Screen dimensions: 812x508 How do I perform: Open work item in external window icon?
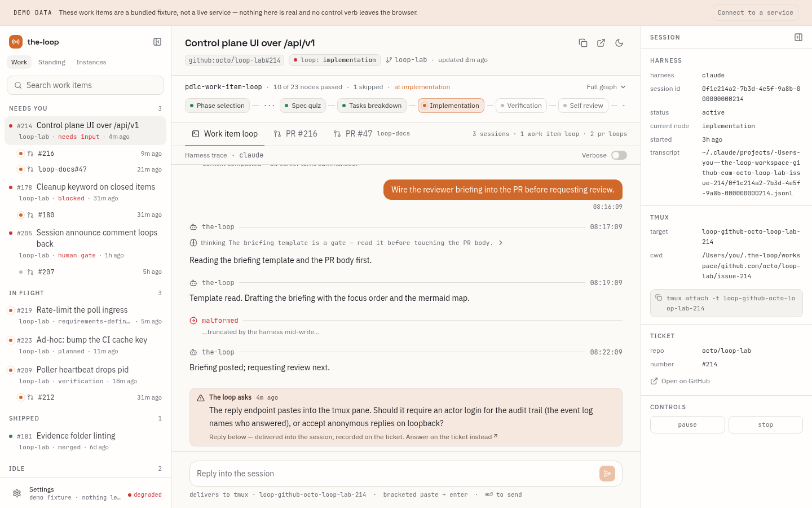click(601, 43)
